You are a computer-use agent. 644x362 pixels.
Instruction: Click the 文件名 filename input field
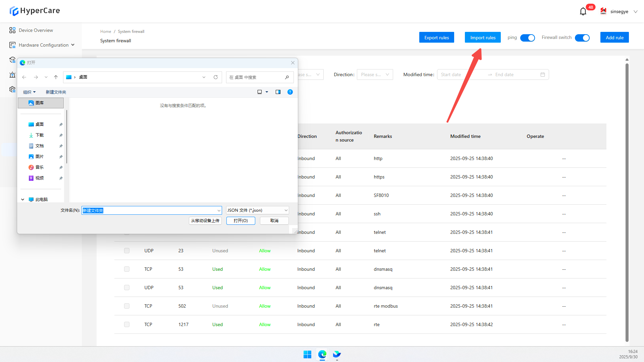click(x=149, y=210)
